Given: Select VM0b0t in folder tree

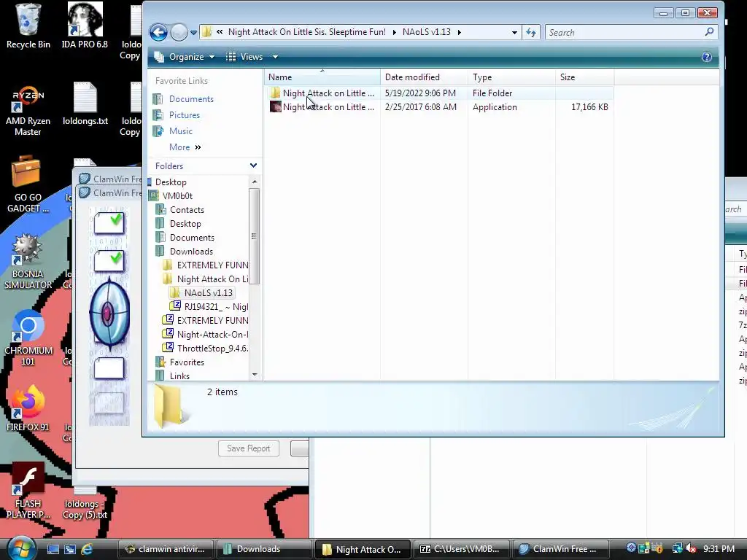Looking at the screenshot, I should (177, 195).
